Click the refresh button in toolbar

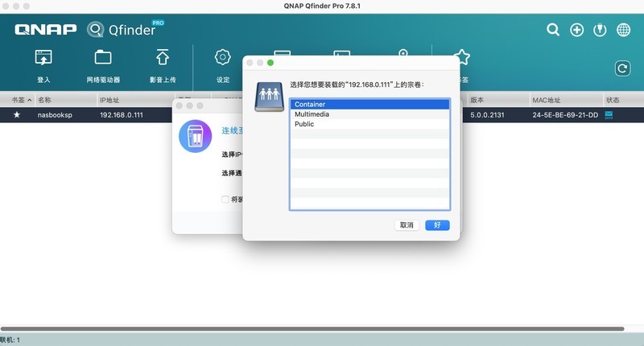(x=622, y=68)
